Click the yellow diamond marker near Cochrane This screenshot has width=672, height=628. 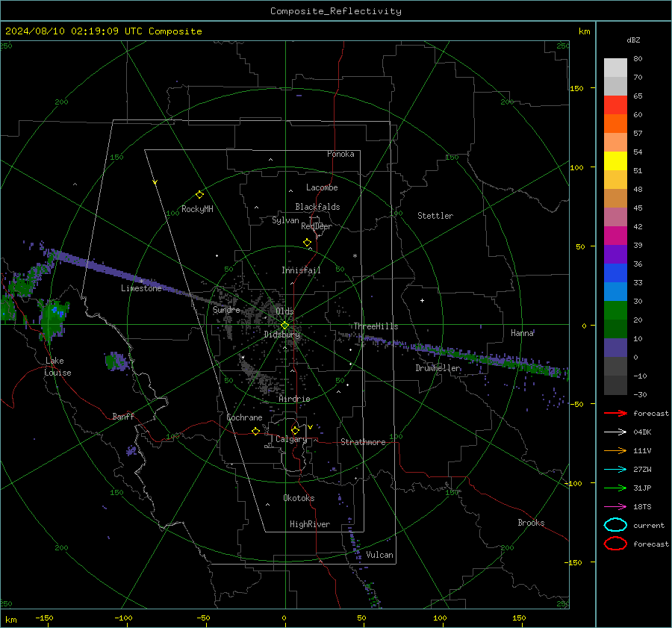[256, 431]
